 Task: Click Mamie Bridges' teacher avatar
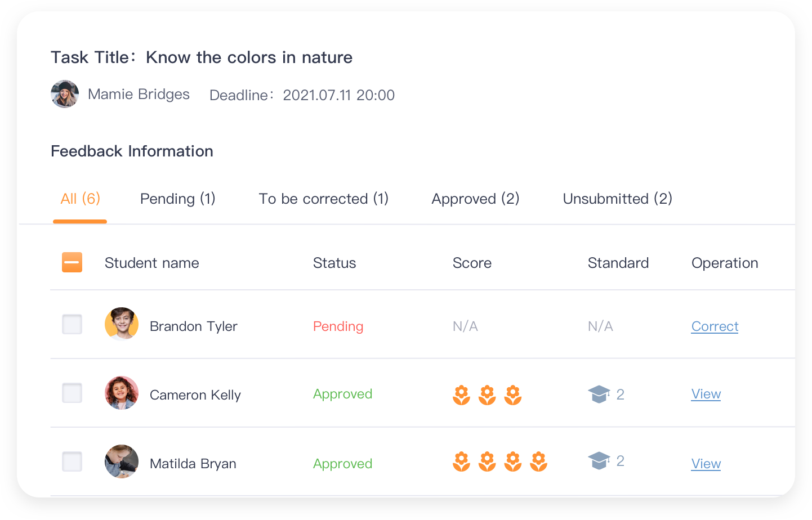coord(65,94)
